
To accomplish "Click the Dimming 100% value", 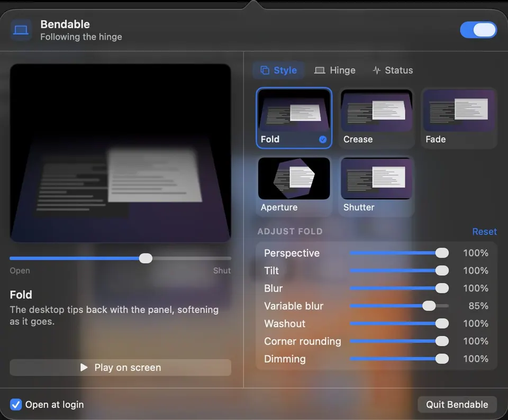I will coord(476,359).
